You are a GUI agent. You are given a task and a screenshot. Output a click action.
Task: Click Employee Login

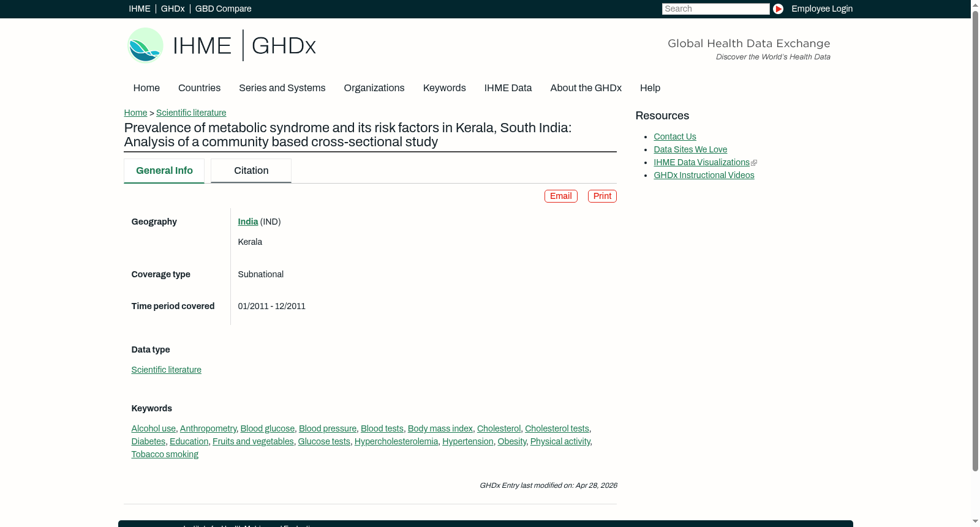[x=822, y=9]
